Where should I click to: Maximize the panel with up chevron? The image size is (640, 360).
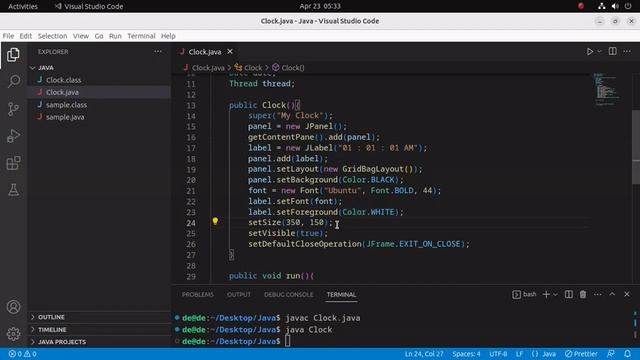point(612,294)
